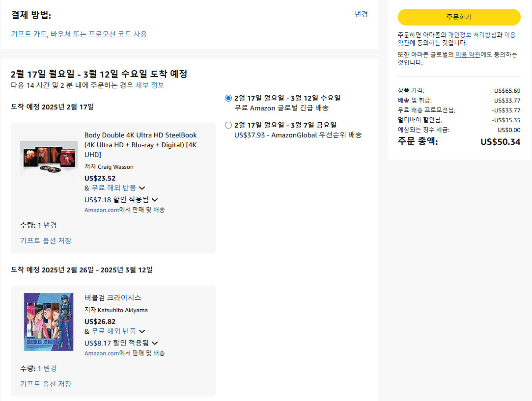
Task: Click the US$26.82 item price
Action: pos(100,321)
